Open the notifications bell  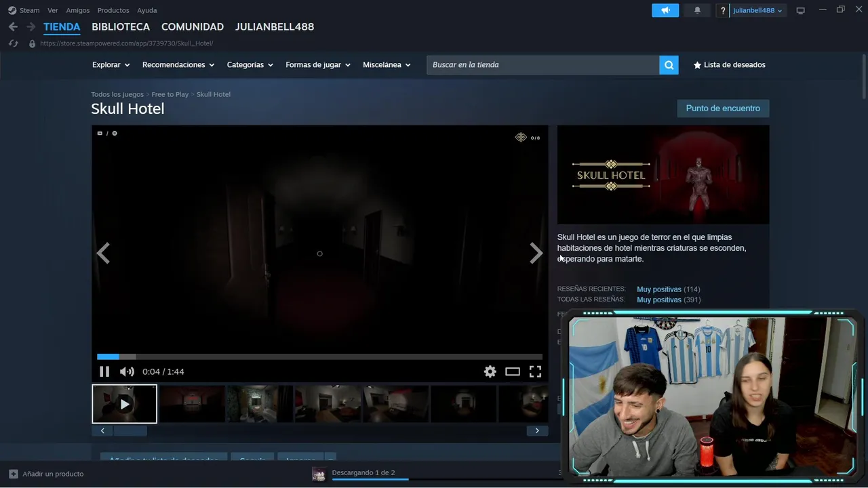point(697,10)
